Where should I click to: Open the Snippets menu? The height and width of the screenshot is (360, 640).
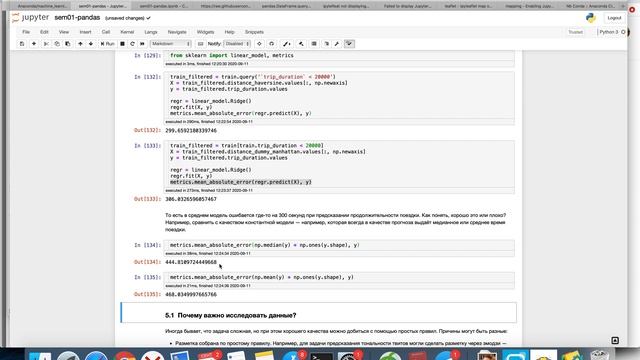[x=254, y=32]
